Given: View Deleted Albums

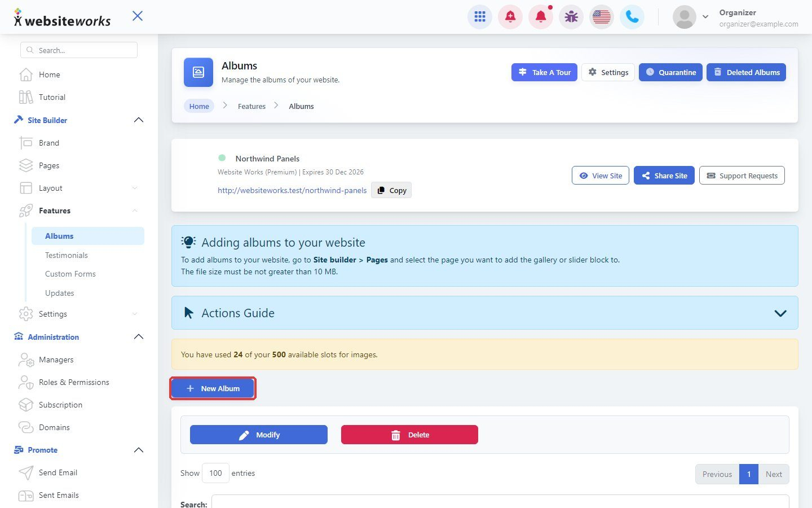Looking at the screenshot, I should 746,72.
